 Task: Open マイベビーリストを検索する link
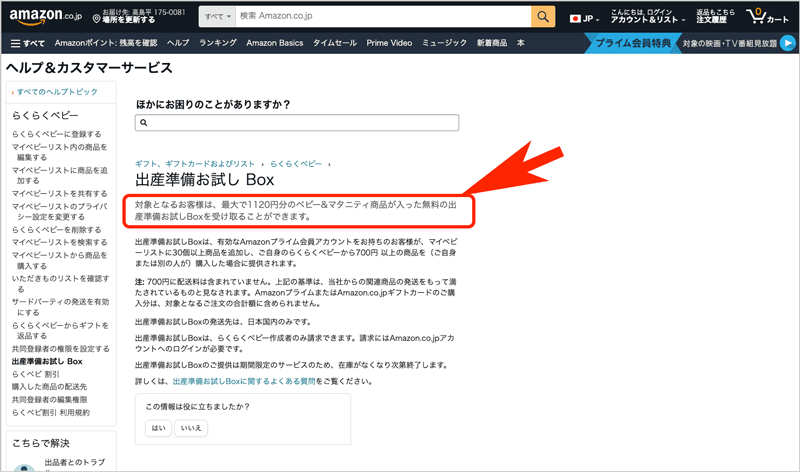click(x=60, y=242)
